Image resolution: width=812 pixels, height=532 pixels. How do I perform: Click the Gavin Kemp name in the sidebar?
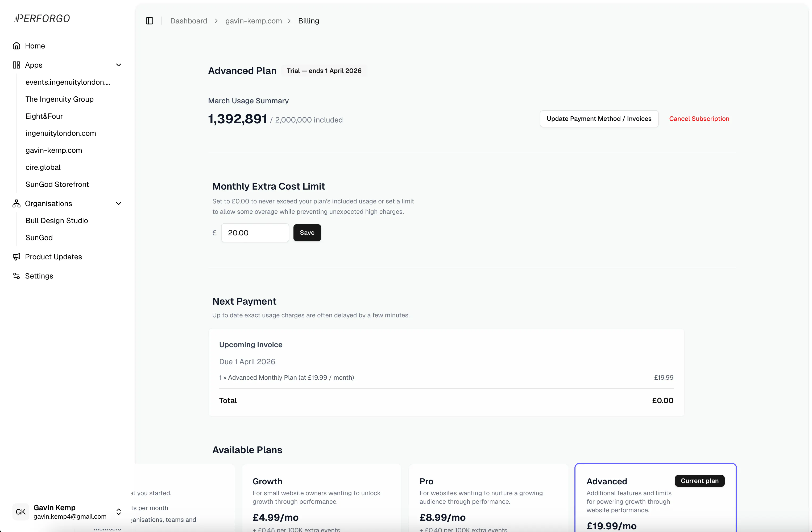(54, 508)
